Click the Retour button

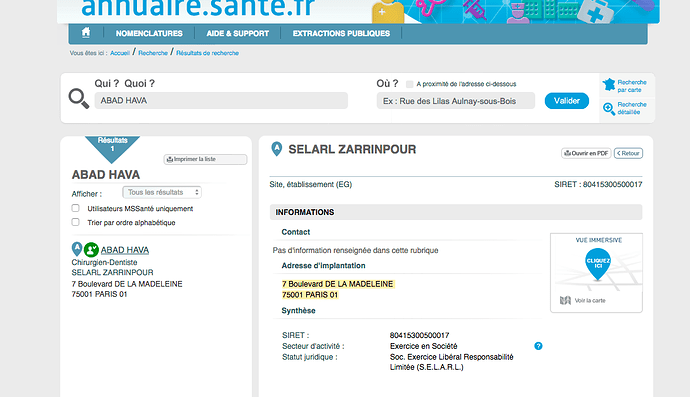(x=628, y=153)
